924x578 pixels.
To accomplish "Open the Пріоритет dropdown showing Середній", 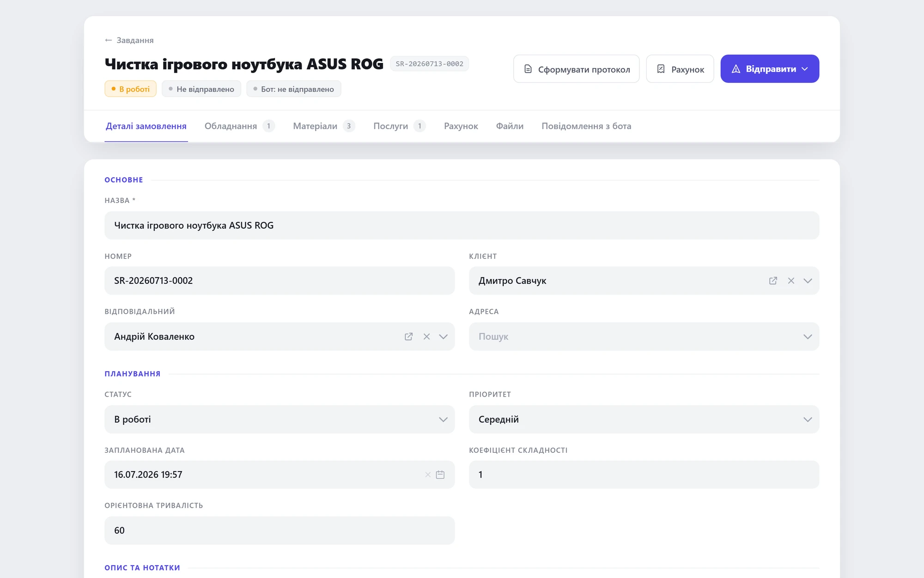I will [644, 419].
